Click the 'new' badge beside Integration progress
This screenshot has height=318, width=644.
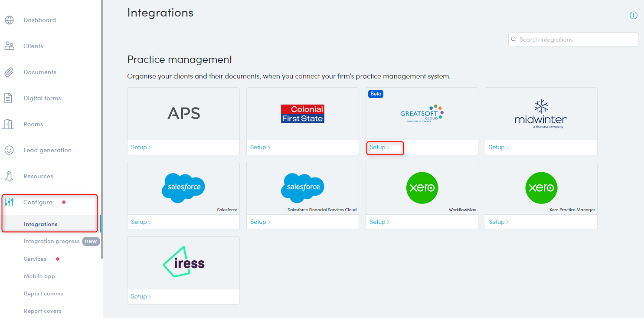click(91, 241)
